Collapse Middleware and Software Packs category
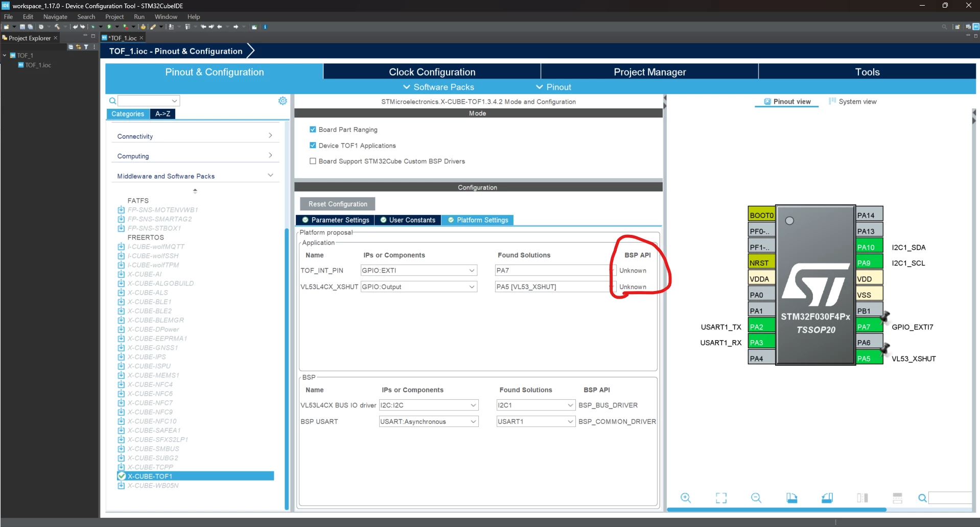 point(195,176)
